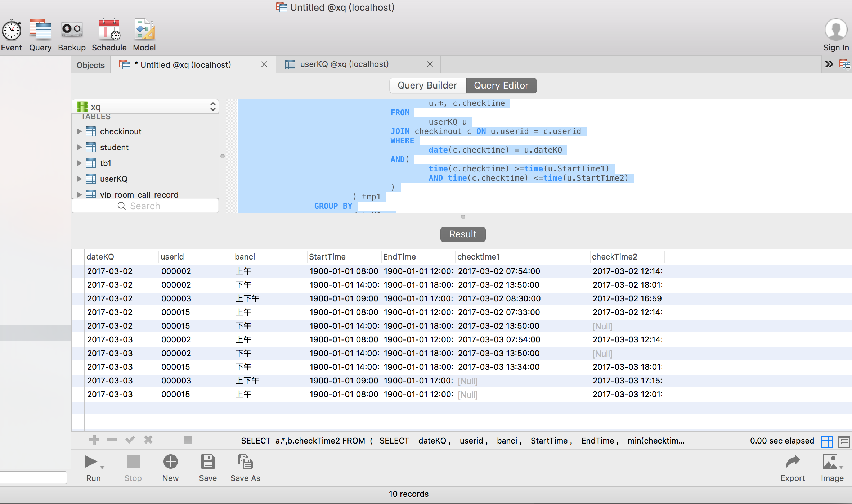This screenshot has width=852, height=504.
Task: Close the Untitled @xq tab
Action: pos(264,64)
